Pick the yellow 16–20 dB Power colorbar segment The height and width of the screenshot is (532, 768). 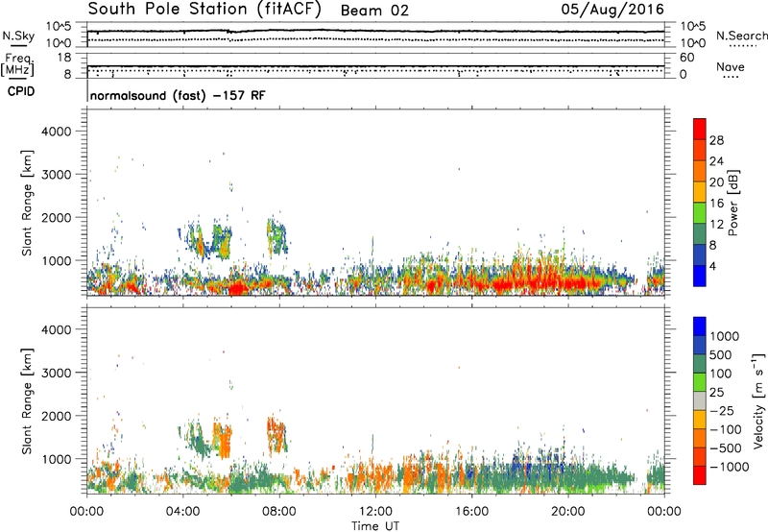pyautogui.click(x=700, y=192)
